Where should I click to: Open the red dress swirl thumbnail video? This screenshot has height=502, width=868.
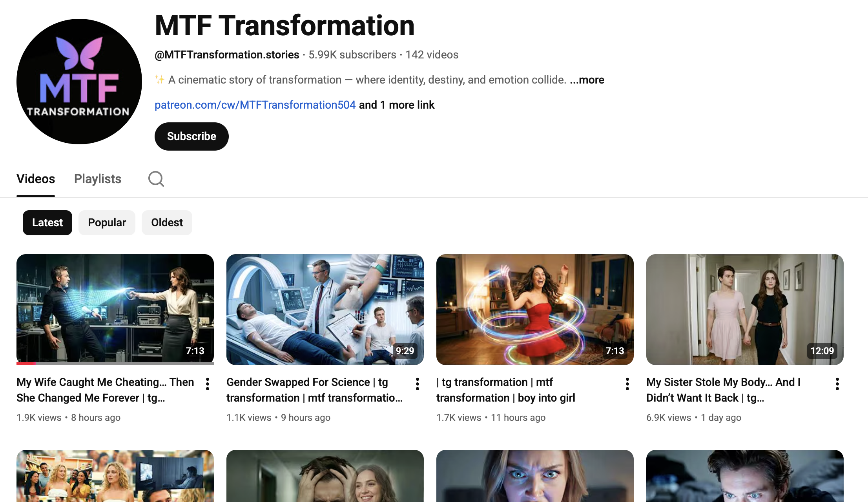tap(535, 309)
